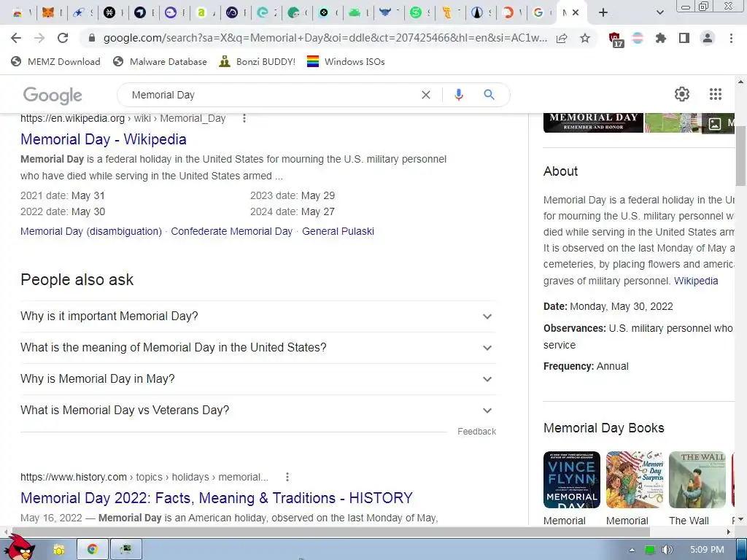Screen dimensions: 747x560
Task: Click the horizontal scrollbar right arrow
Action: tap(729, 531)
